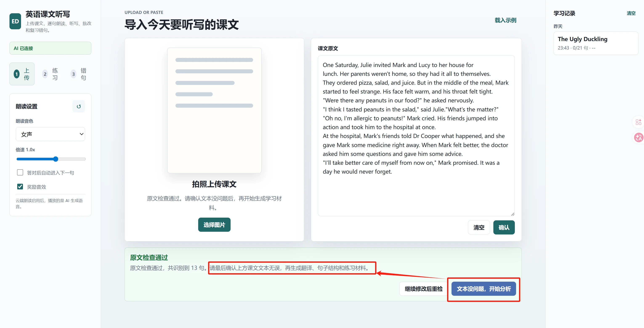Click the AI 已连接 status banner
Image resolution: width=644 pixels, height=328 pixels.
[x=50, y=48]
